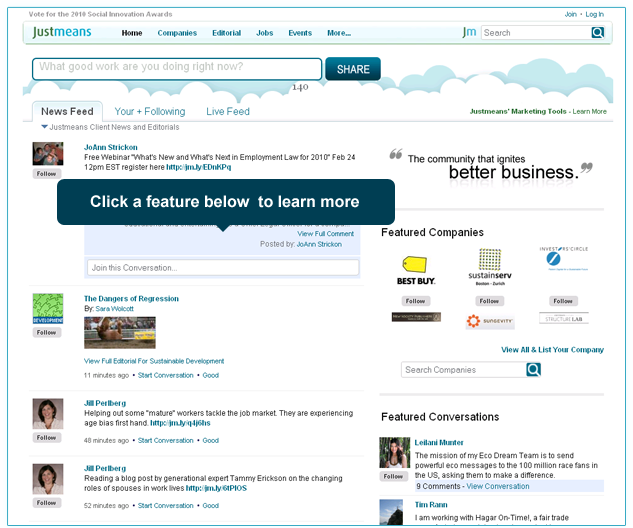Open the jm.ly/6tPIOS link

216,488
